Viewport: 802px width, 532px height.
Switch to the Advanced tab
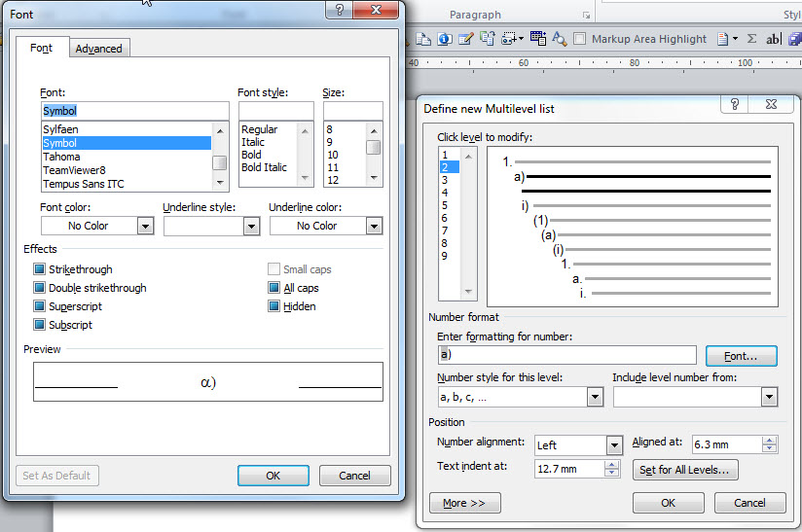(x=98, y=49)
